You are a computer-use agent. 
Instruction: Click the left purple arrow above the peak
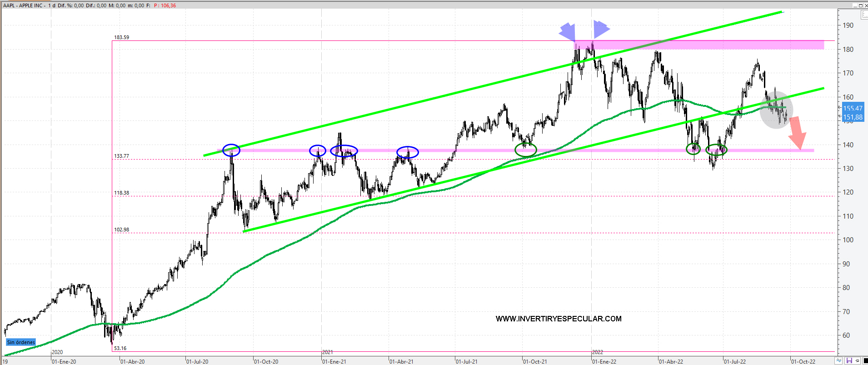[568, 32]
